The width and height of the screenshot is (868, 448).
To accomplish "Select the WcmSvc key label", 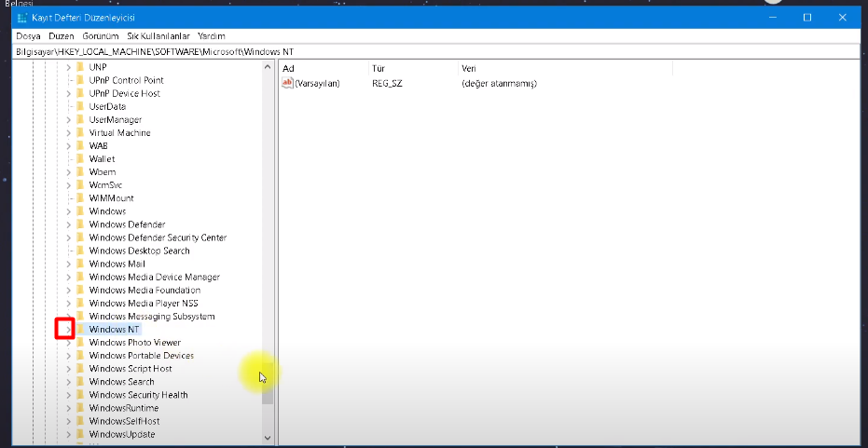I will (x=105, y=185).
